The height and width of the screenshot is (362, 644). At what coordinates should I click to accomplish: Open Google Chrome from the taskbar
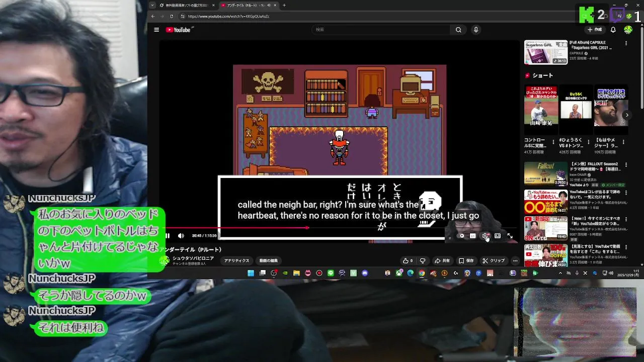(422, 273)
